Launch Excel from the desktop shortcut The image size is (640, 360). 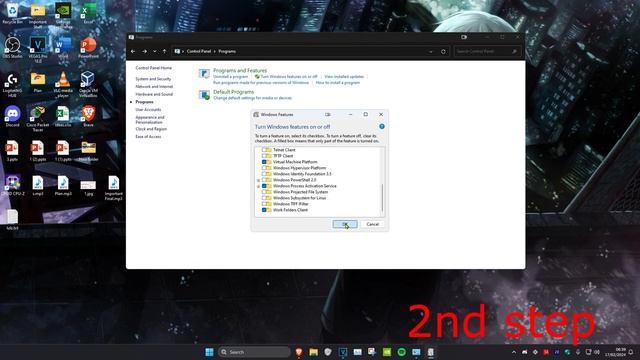88,13
